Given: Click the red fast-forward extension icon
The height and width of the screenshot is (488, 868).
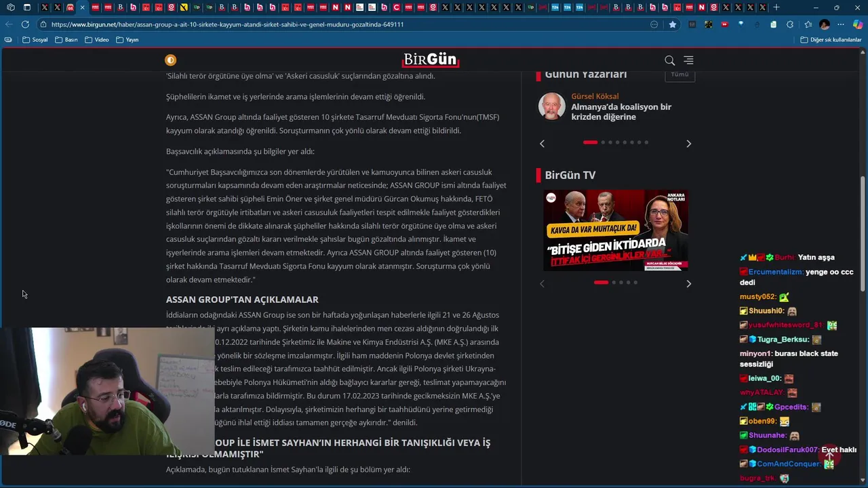Looking at the screenshot, I should [x=724, y=24].
